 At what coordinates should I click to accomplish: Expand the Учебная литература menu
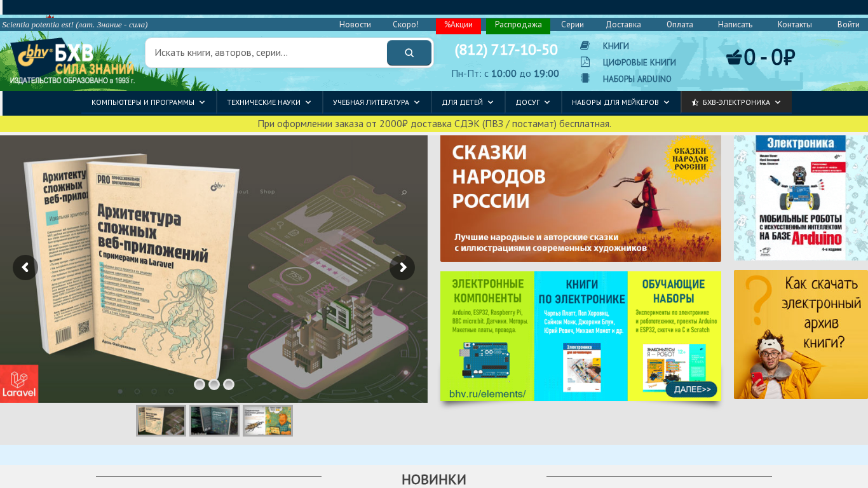pyautogui.click(x=377, y=102)
